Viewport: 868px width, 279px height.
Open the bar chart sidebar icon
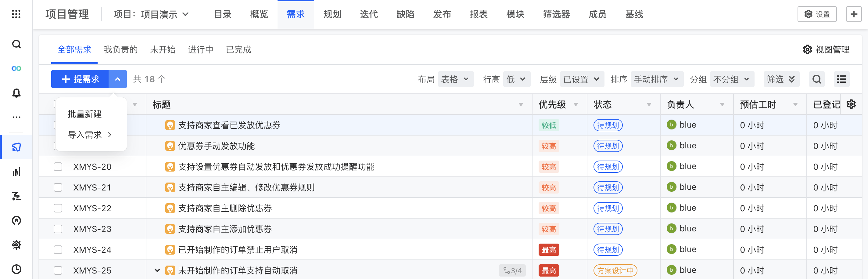coord(16,172)
